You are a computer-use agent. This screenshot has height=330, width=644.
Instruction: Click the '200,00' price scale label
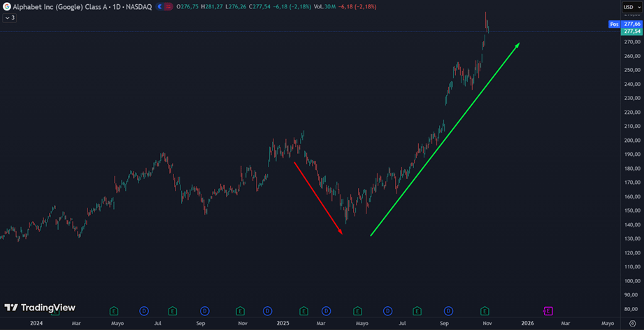click(x=633, y=141)
